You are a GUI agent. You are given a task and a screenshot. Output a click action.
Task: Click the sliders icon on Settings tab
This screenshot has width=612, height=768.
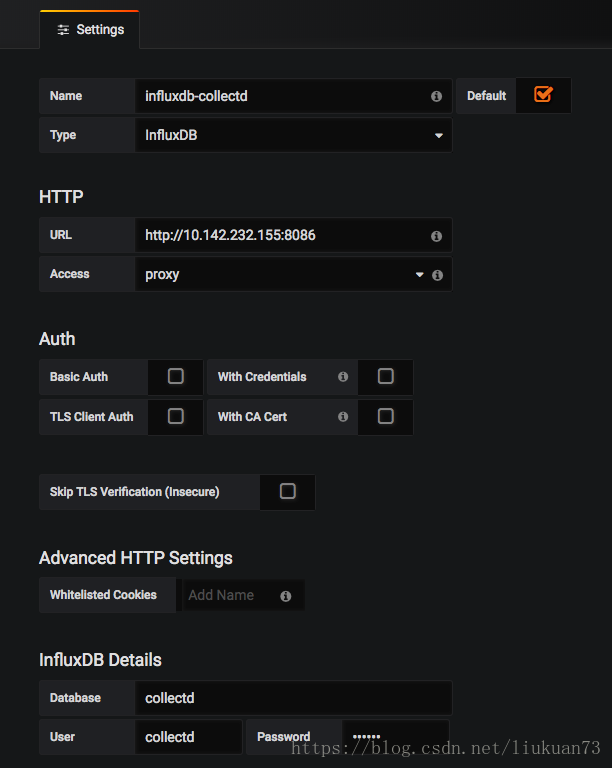coord(63,30)
